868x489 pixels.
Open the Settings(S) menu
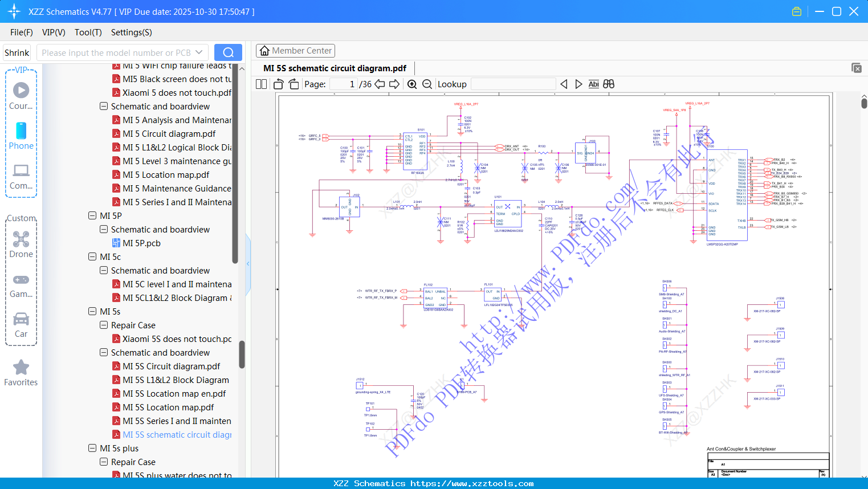tap(131, 32)
